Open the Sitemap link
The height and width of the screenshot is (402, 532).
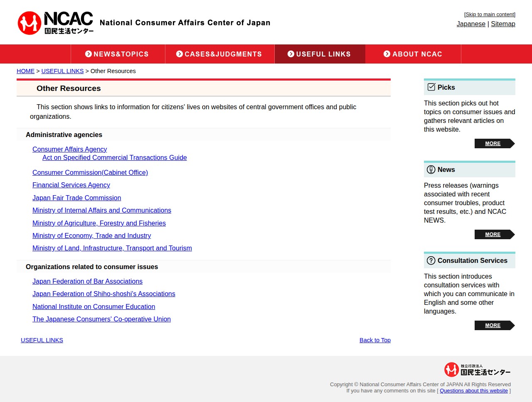click(503, 24)
